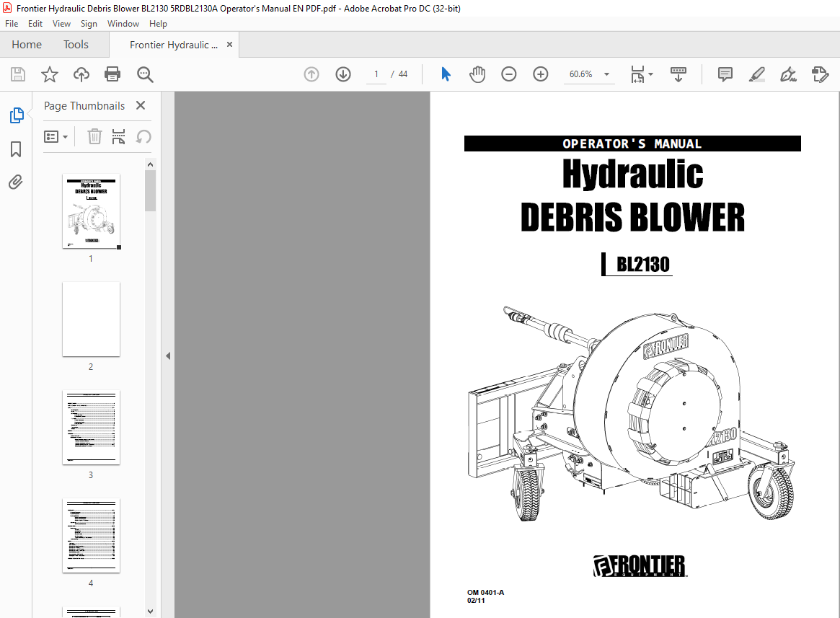Close the Frontier Hydraulic document tab
This screenshot has height=618, width=840.
(x=229, y=45)
